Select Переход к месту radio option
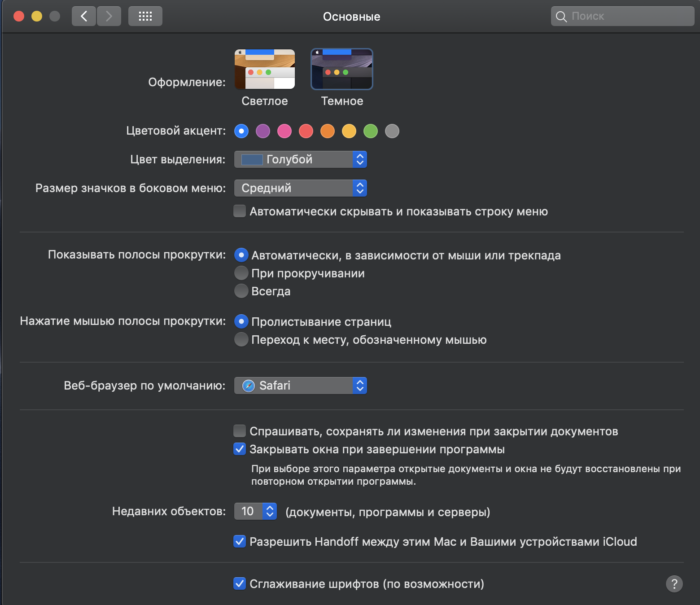 point(241,339)
